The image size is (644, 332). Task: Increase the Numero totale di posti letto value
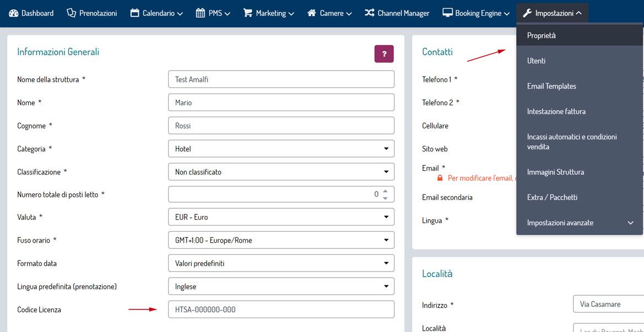[x=385, y=191]
